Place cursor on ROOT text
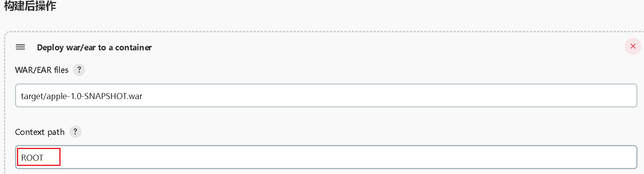Viewport: 644px width, 174px height. [32, 158]
